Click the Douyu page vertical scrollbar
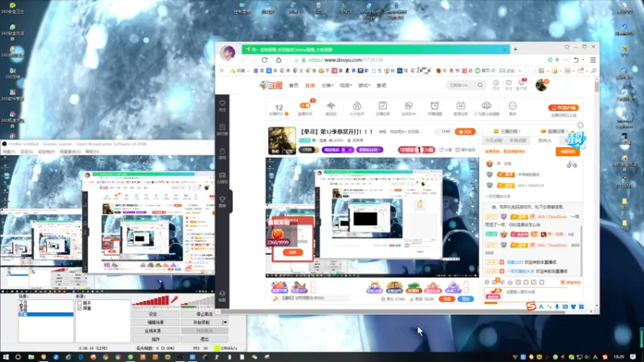The image size is (644, 362). 597,86
